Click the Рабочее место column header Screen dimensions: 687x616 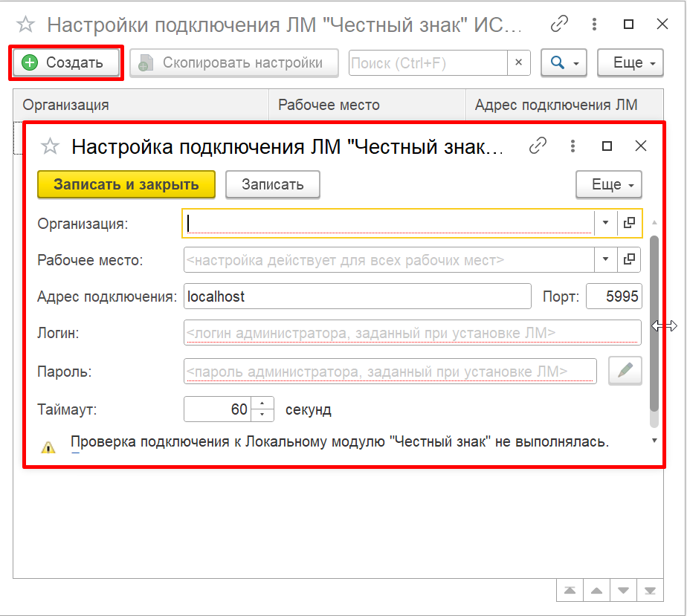coord(367,105)
